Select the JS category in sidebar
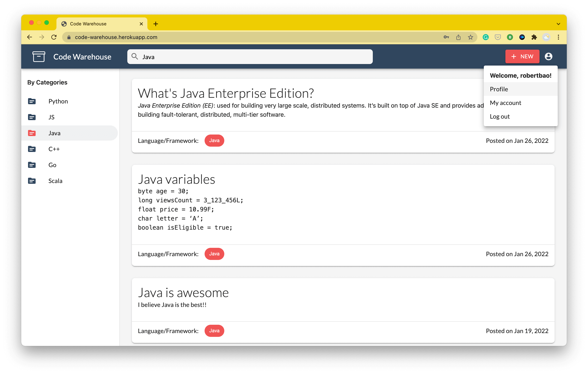 52,117
